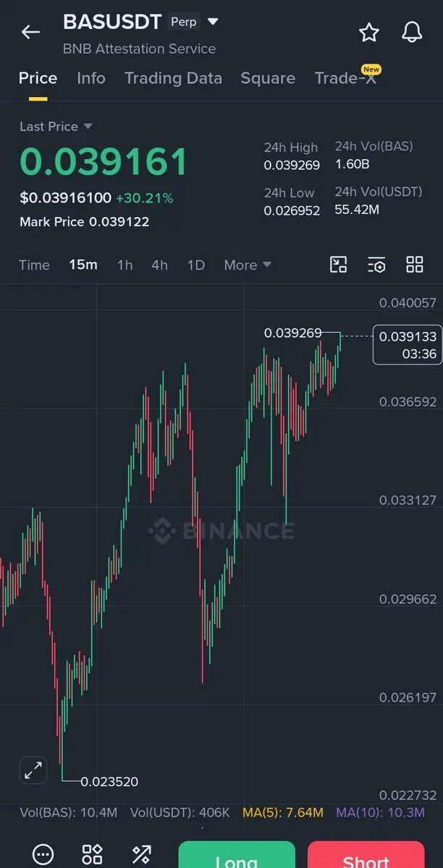This screenshot has height=868, width=443.
Task: Tap the current price tag 0.039133
Action: (x=408, y=344)
